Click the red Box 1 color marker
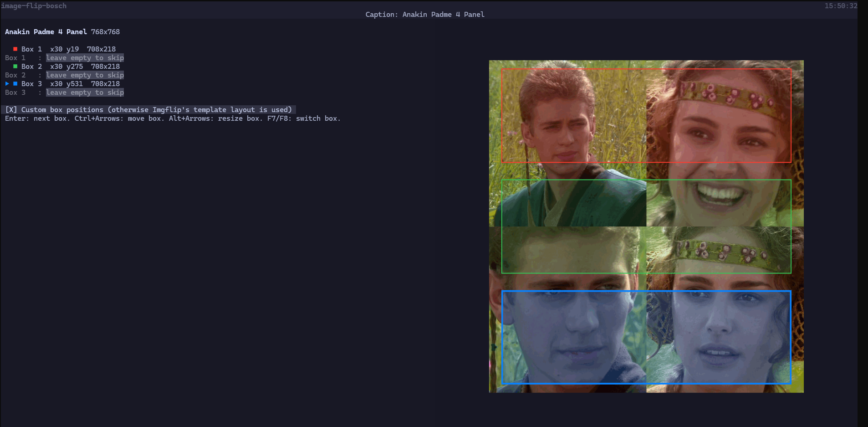 pyautogui.click(x=15, y=49)
